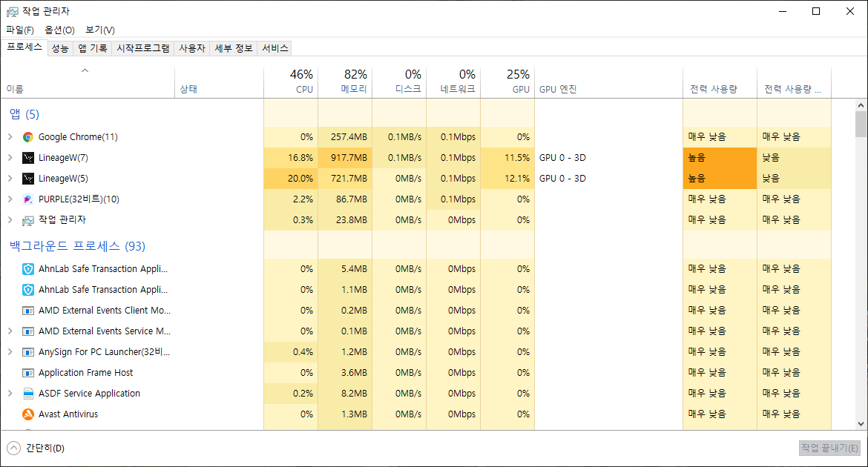Sort by the CPU column header
The height and width of the screenshot is (467, 868).
point(291,82)
